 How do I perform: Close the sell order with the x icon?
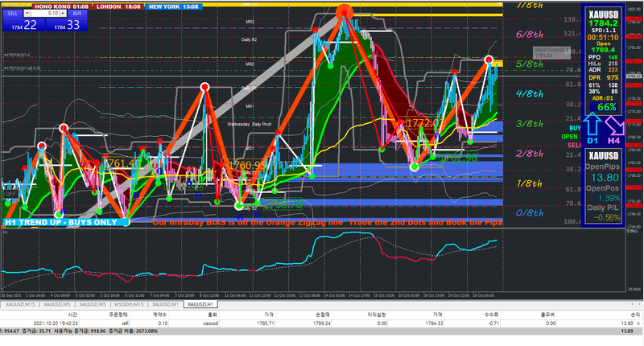coord(638,323)
